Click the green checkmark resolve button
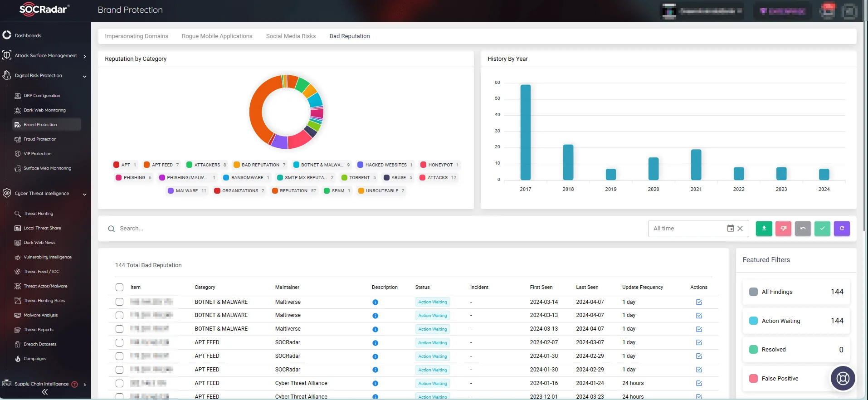Screen dimensions: 868x400 coord(822,229)
